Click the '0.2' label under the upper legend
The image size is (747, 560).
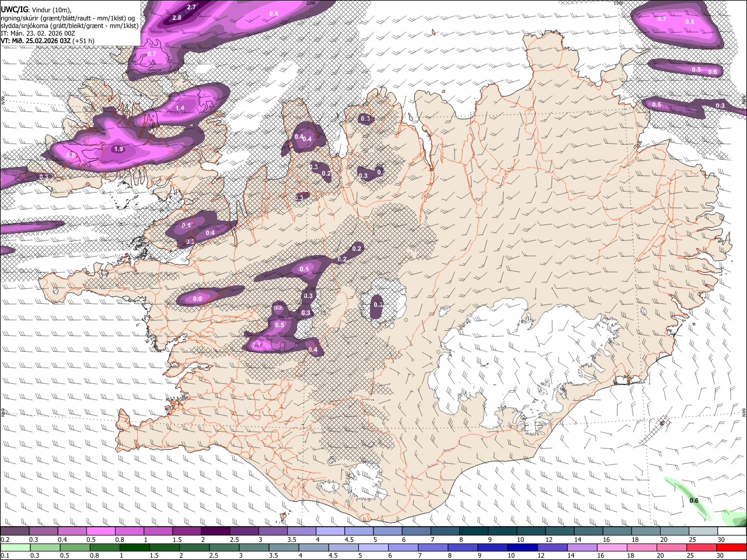click(5, 540)
